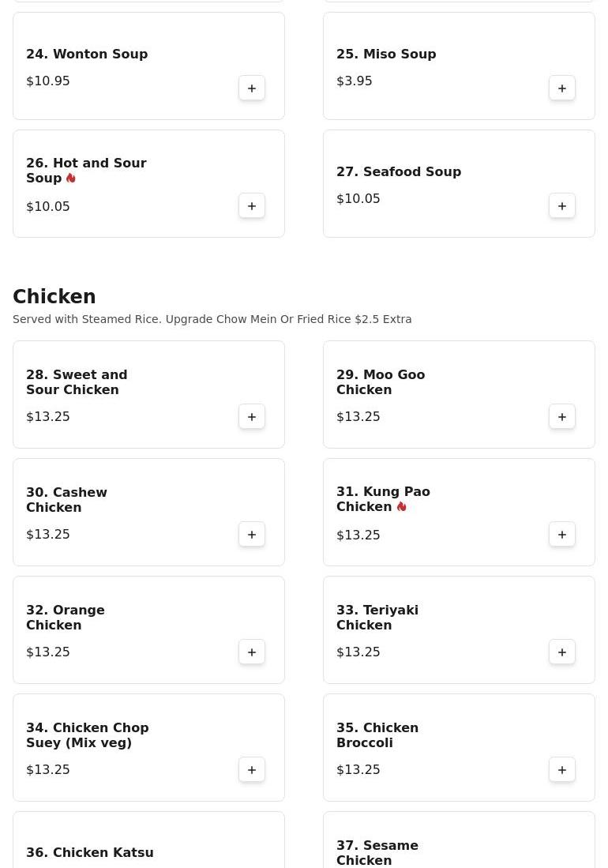Open the Hot and Sour Soup title
Screen dimensions: 608x868
pos(86,171)
